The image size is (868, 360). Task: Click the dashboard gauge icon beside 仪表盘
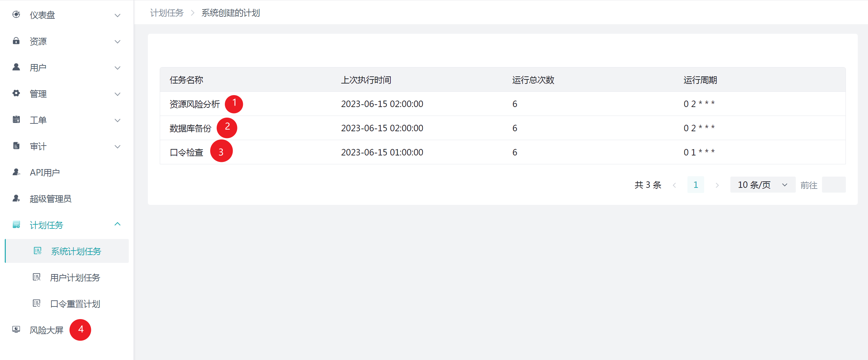(x=16, y=15)
